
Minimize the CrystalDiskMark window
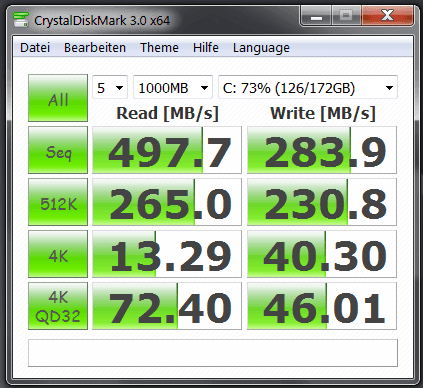pyautogui.click(x=316, y=16)
